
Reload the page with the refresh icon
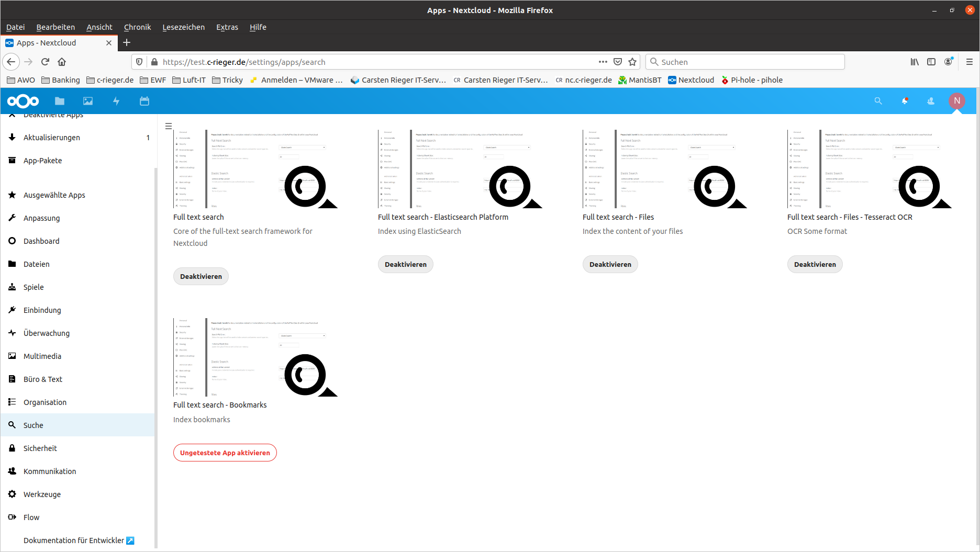point(45,62)
